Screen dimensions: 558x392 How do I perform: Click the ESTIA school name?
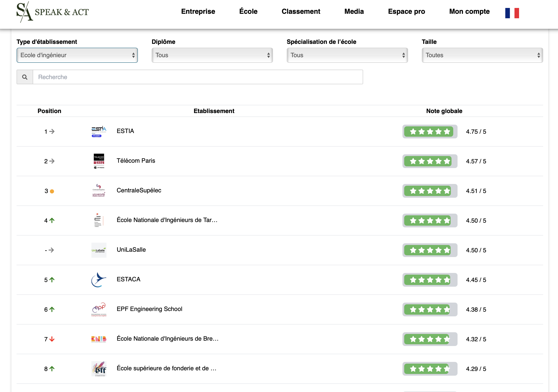click(125, 131)
